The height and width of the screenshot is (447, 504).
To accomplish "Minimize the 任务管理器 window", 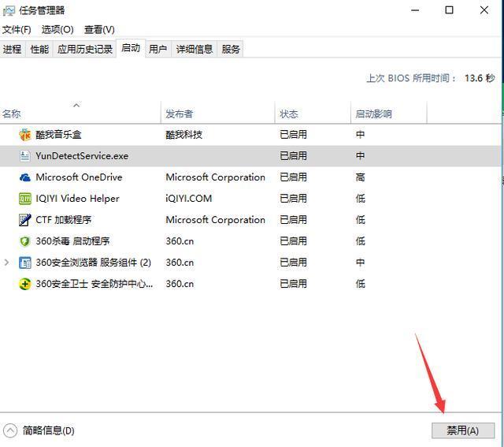I will [x=415, y=10].
